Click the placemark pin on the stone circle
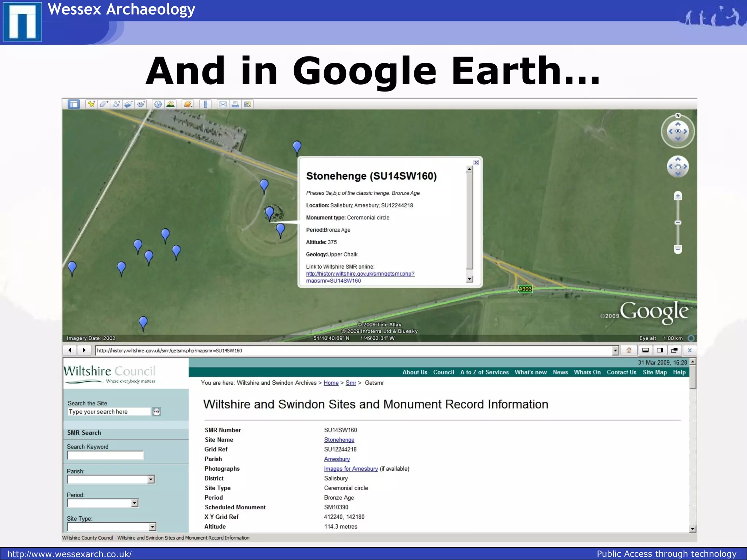Screen dimensions: 747x560 pyautogui.click(x=270, y=213)
